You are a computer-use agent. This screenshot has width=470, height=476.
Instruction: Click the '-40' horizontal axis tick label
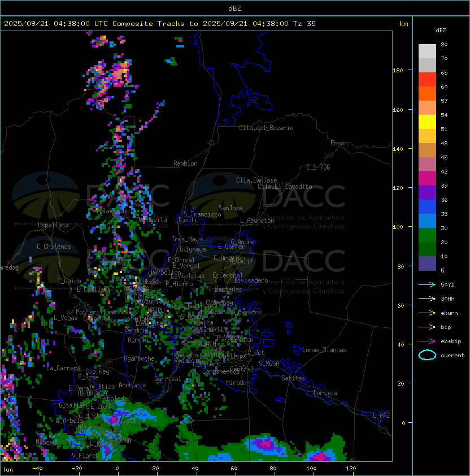(37, 469)
